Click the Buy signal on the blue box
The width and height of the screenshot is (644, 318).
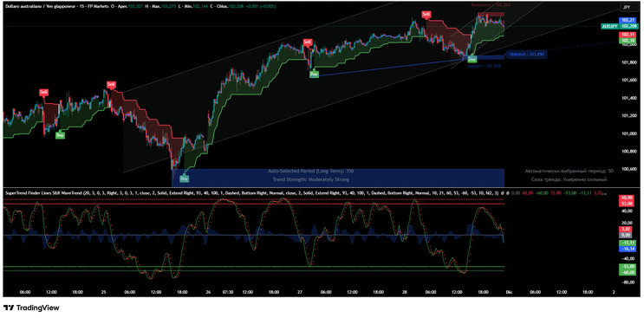tap(185, 178)
